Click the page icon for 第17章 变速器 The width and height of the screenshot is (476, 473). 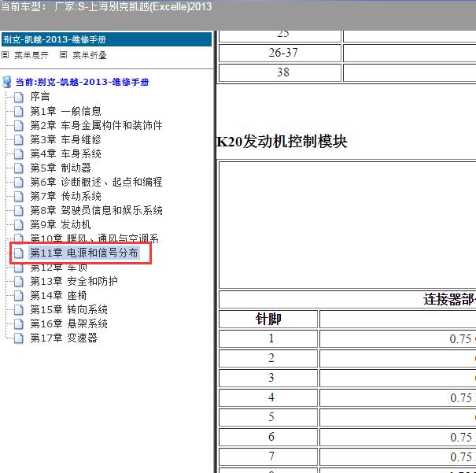pyautogui.click(x=19, y=338)
